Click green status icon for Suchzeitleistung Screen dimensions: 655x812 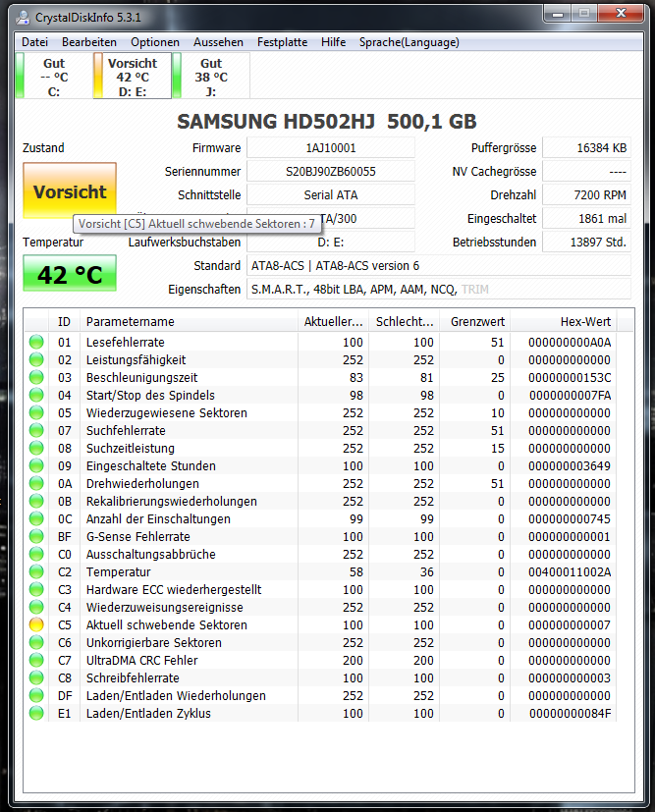[x=36, y=448]
